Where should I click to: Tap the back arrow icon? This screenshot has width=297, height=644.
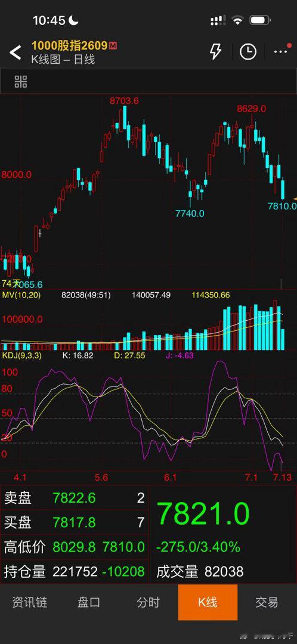[15, 52]
